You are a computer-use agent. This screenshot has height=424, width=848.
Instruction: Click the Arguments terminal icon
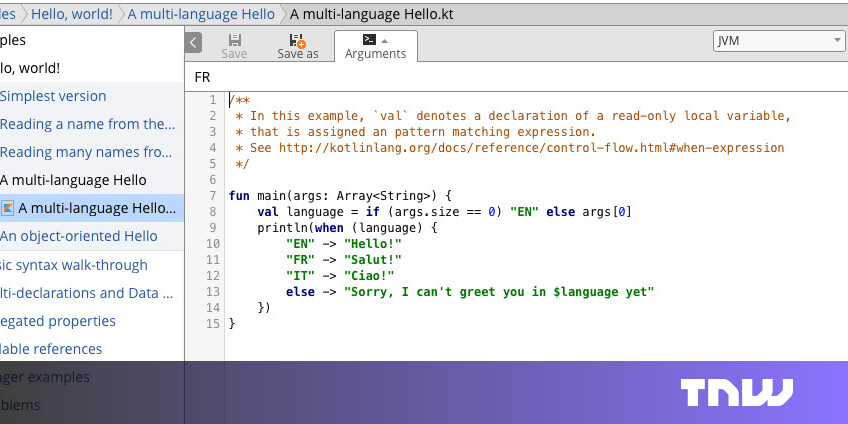click(369, 39)
